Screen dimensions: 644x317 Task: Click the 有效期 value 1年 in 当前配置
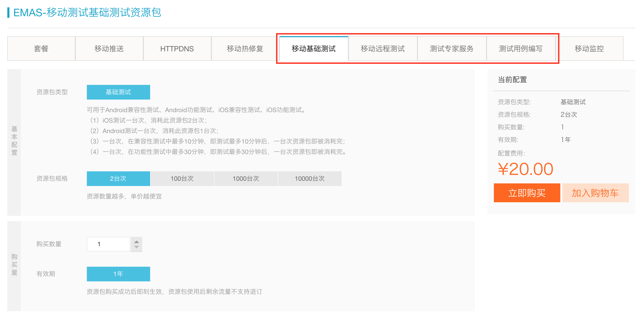pos(566,140)
